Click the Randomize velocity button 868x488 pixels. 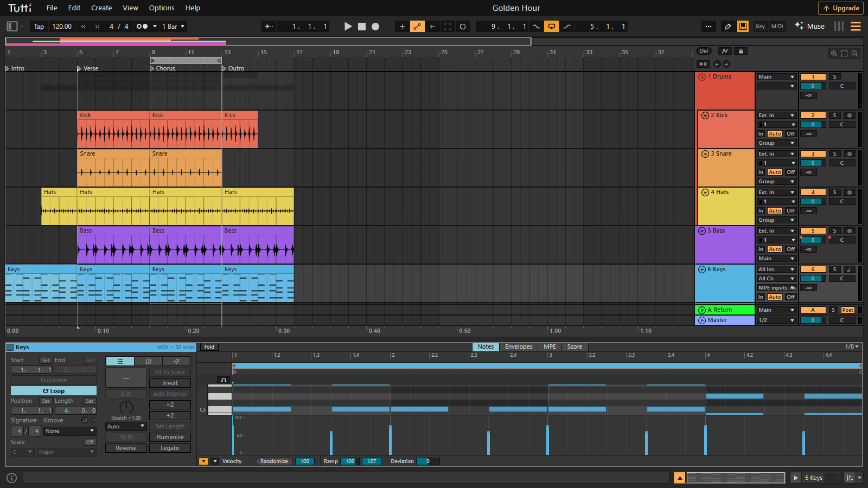[274, 461]
